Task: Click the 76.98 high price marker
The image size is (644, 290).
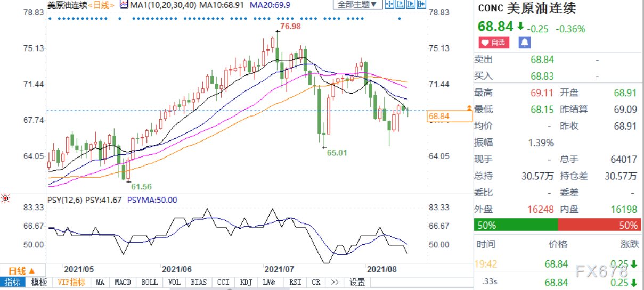Action: [x=291, y=26]
